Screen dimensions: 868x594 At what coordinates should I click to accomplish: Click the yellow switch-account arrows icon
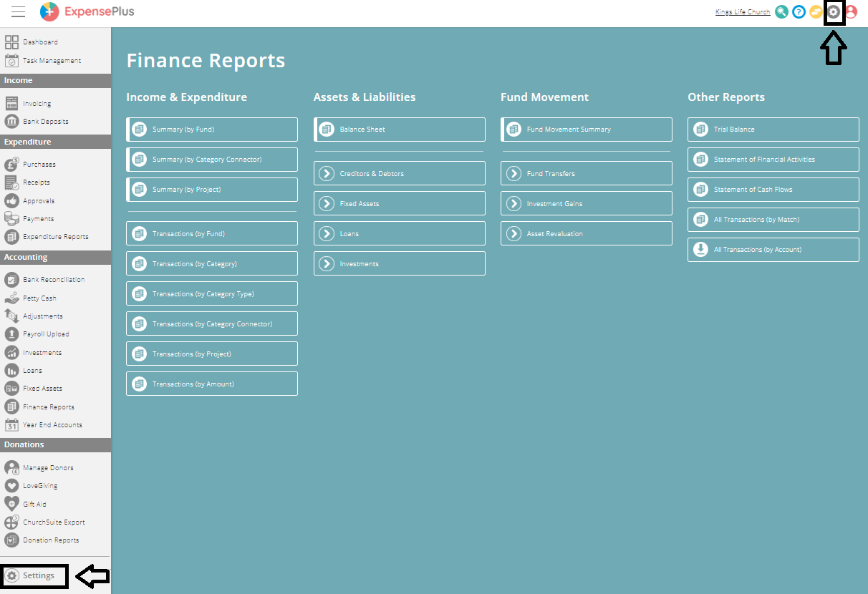pyautogui.click(x=816, y=11)
